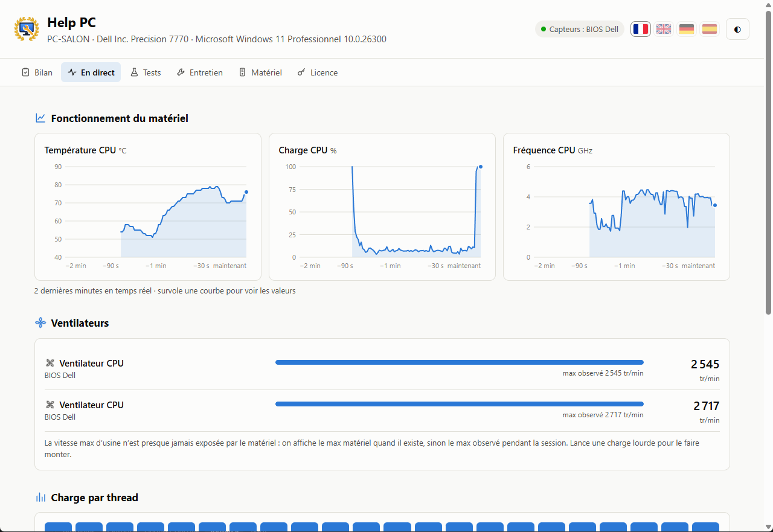
Task: Click the Capteurs : BIOS Dell badge
Action: (580, 29)
